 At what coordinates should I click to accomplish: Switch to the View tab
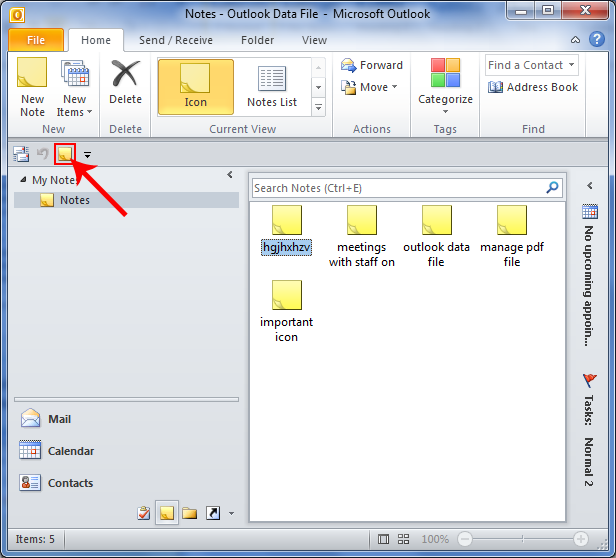click(314, 40)
